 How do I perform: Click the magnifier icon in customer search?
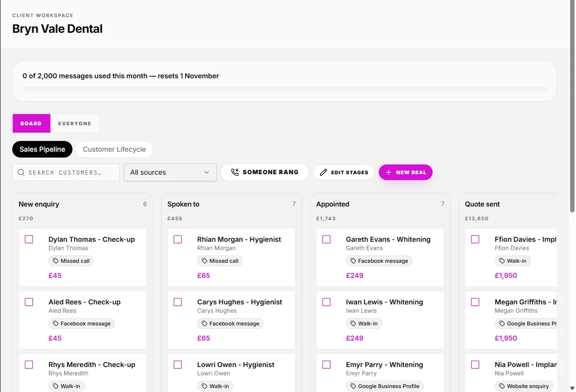21,172
